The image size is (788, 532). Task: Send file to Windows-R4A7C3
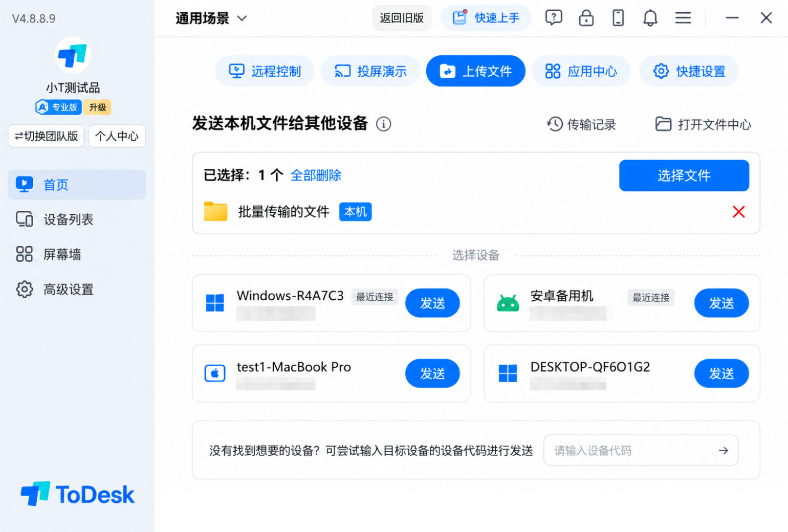click(x=432, y=303)
